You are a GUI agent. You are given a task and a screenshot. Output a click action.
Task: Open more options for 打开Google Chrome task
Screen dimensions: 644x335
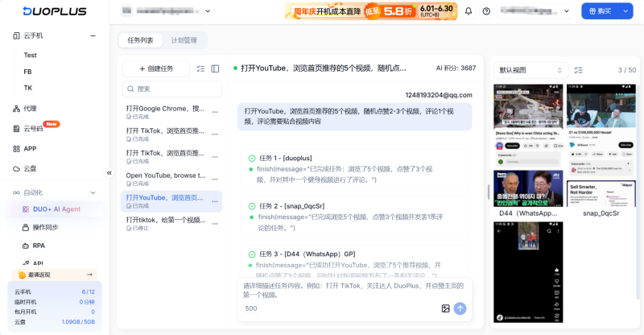coord(215,112)
